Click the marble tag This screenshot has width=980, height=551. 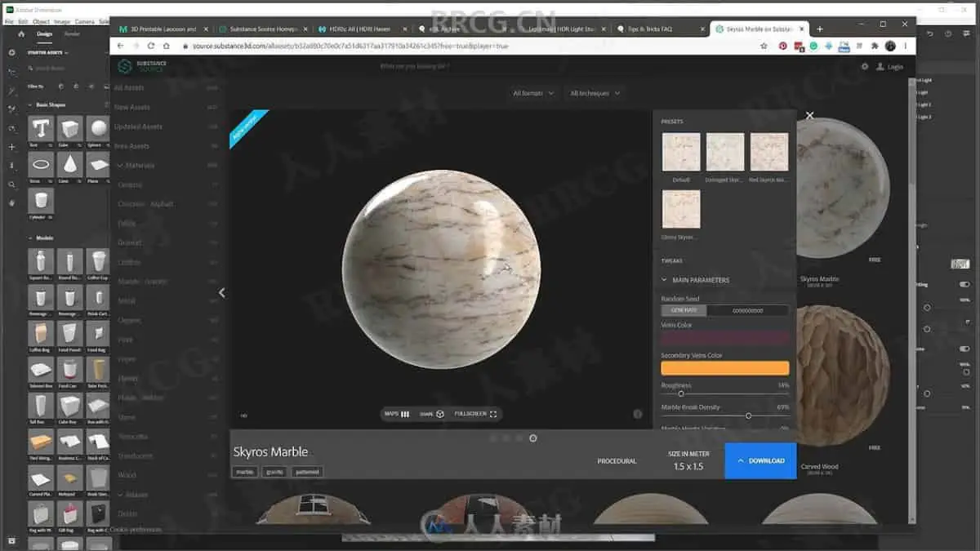click(x=244, y=472)
